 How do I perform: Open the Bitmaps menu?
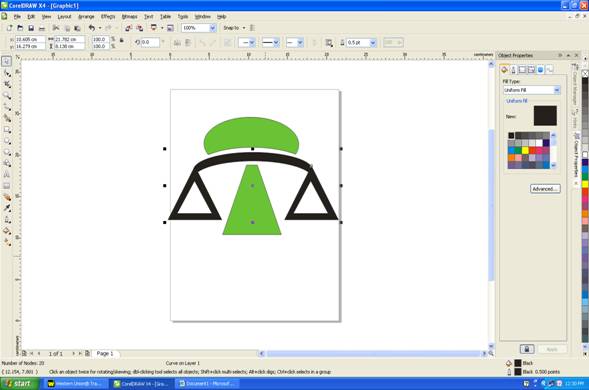tap(130, 17)
